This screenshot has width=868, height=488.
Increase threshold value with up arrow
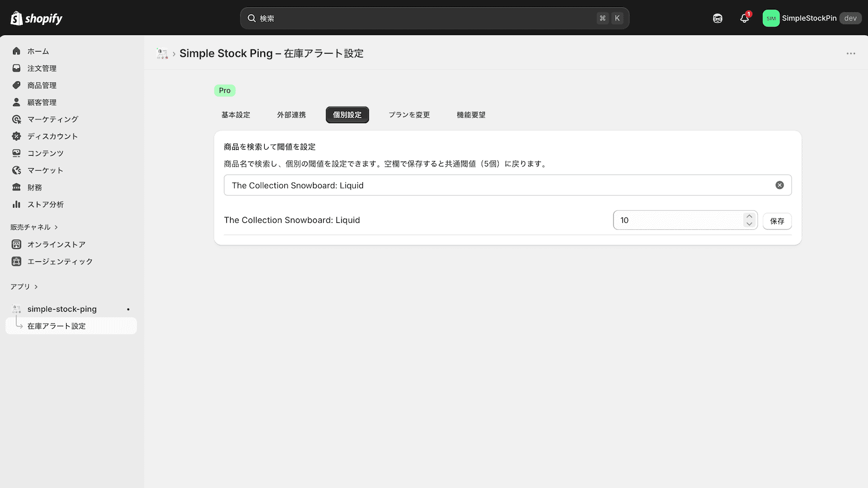(x=749, y=216)
